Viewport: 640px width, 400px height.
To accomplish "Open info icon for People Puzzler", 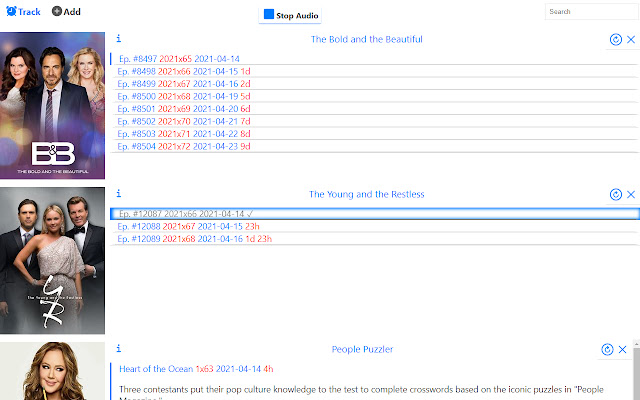I will click(x=119, y=348).
